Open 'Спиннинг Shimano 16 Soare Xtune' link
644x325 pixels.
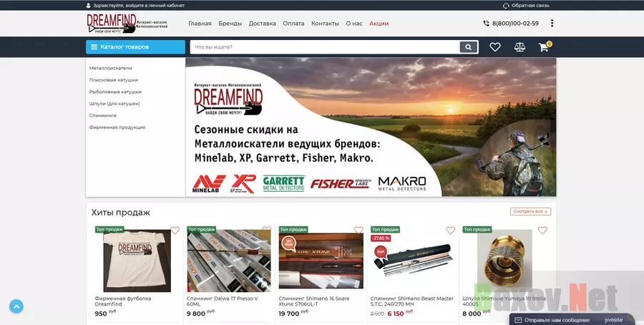point(314,301)
